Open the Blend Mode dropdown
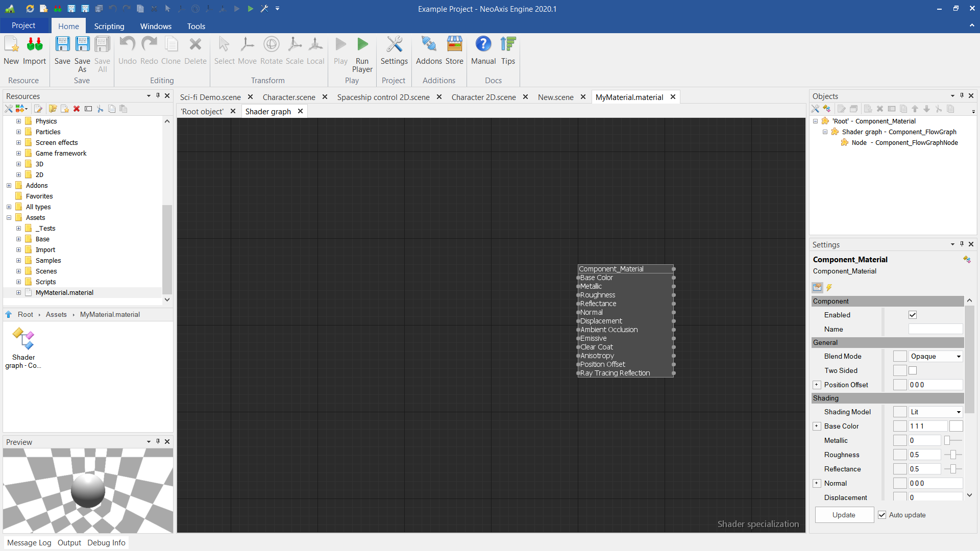 (x=935, y=356)
